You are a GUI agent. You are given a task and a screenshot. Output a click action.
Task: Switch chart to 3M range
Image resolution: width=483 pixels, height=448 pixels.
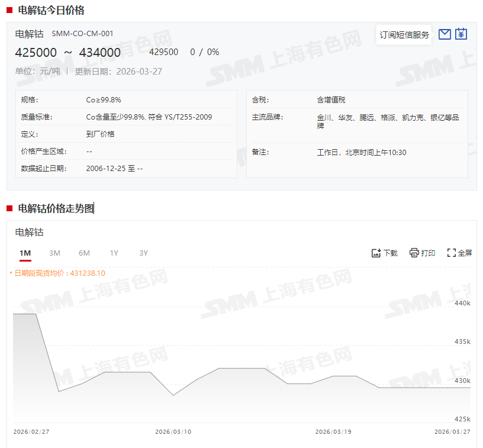click(x=54, y=253)
